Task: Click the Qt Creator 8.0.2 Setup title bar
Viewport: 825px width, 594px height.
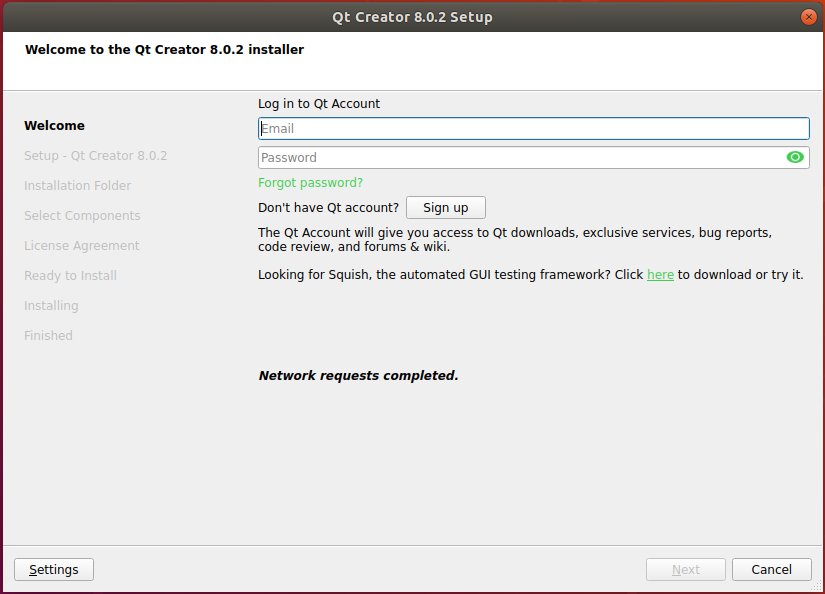Action: pyautogui.click(x=412, y=17)
